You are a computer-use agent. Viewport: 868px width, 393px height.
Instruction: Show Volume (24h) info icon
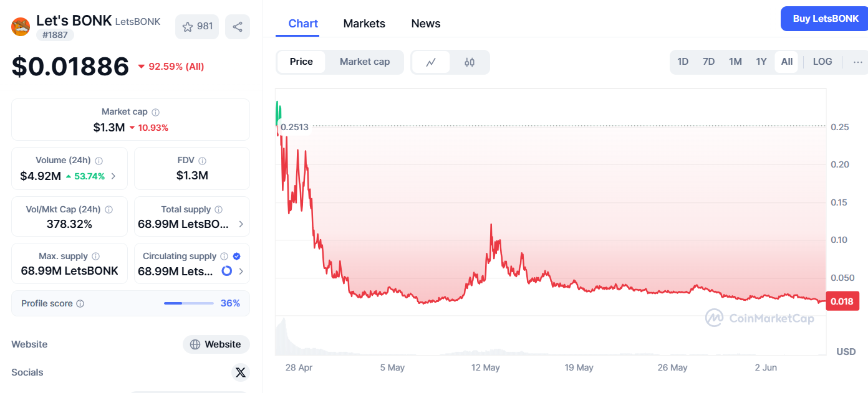99,161
